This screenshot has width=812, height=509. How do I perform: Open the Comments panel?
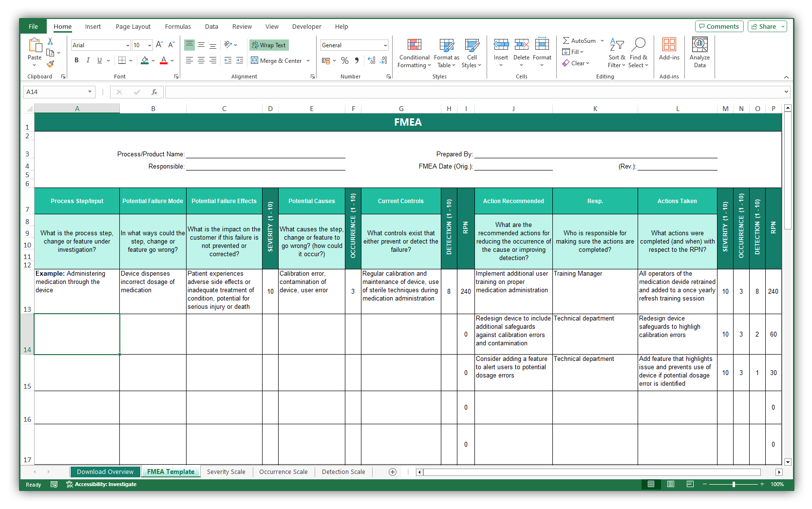pyautogui.click(x=719, y=26)
